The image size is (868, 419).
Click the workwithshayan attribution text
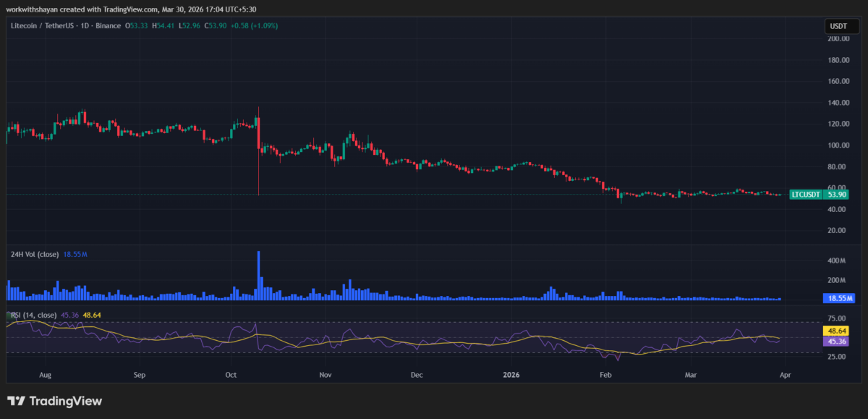[x=31, y=9]
